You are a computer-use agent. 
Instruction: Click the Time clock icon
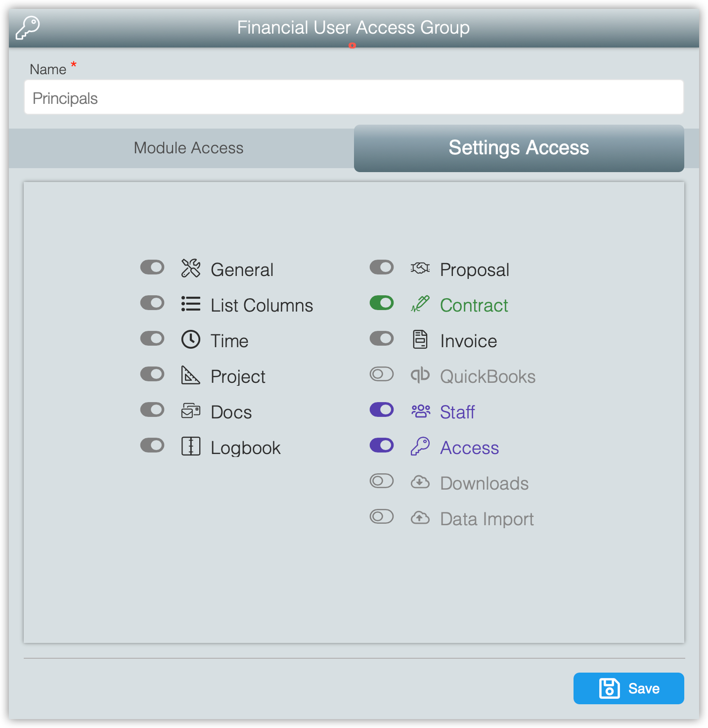point(191,340)
